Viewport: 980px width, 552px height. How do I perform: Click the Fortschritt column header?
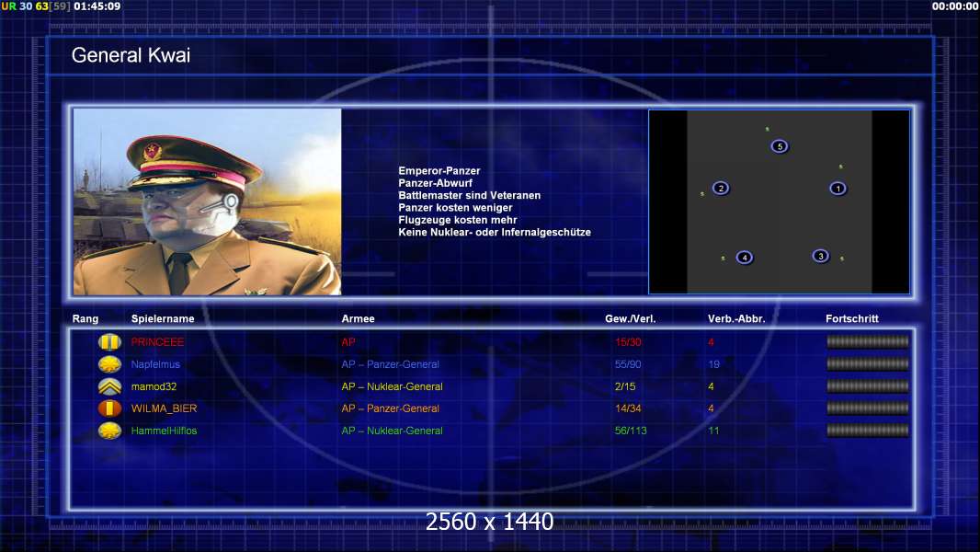pos(852,319)
